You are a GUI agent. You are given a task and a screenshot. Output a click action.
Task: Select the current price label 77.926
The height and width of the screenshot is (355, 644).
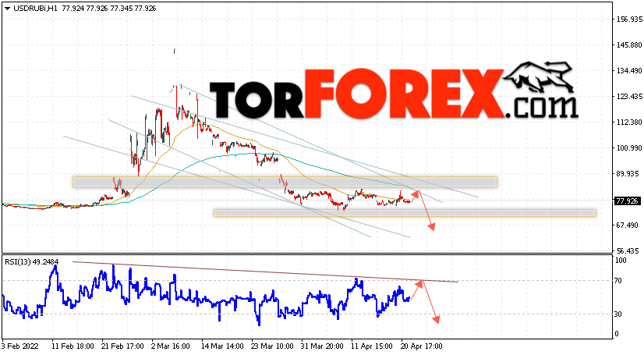[627, 201]
